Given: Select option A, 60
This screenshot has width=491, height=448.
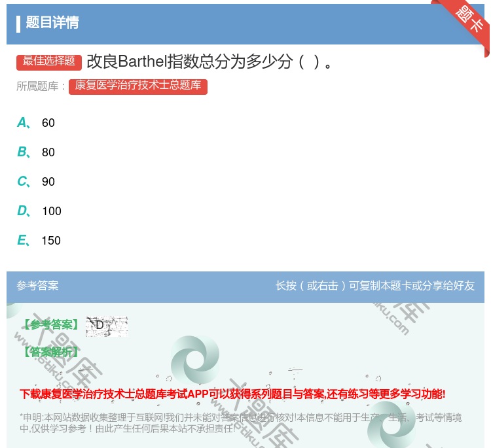Looking at the screenshot, I should 36,123.
